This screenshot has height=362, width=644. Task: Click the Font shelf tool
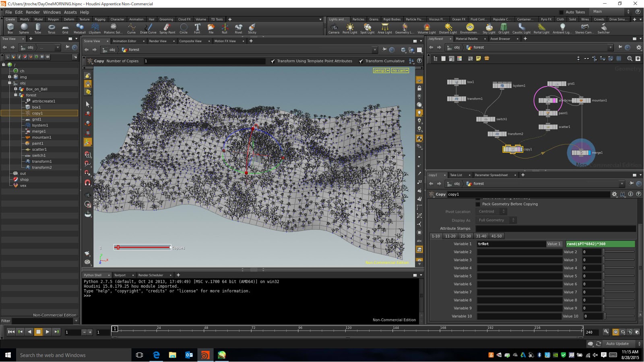(x=197, y=28)
